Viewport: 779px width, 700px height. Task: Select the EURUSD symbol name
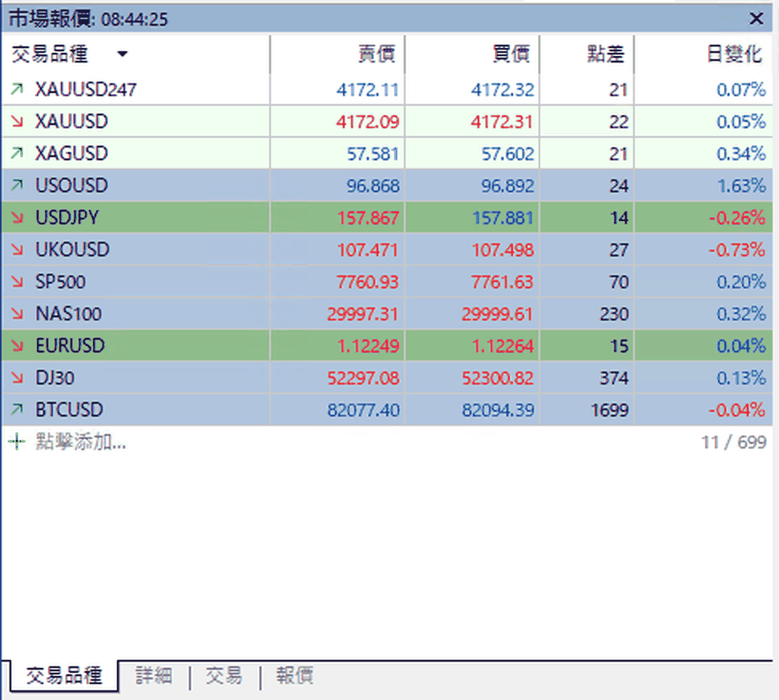pyautogui.click(x=70, y=345)
